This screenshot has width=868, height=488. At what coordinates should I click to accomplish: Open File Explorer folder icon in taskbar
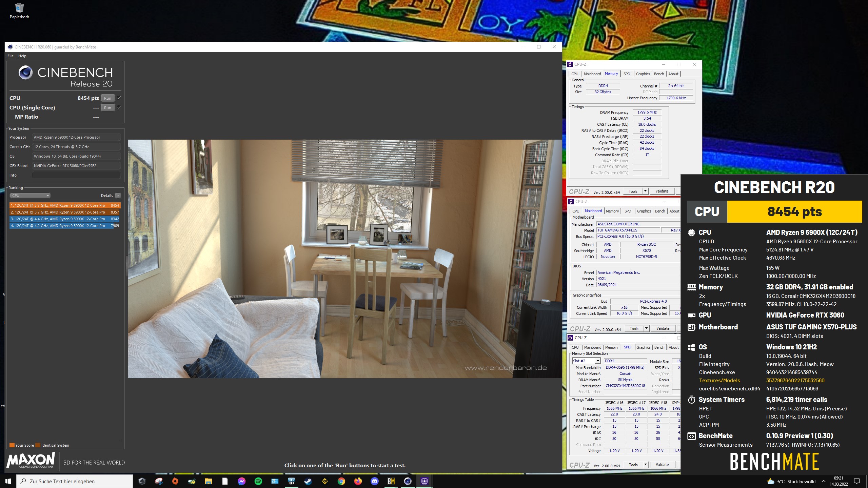[x=208, y=481]
